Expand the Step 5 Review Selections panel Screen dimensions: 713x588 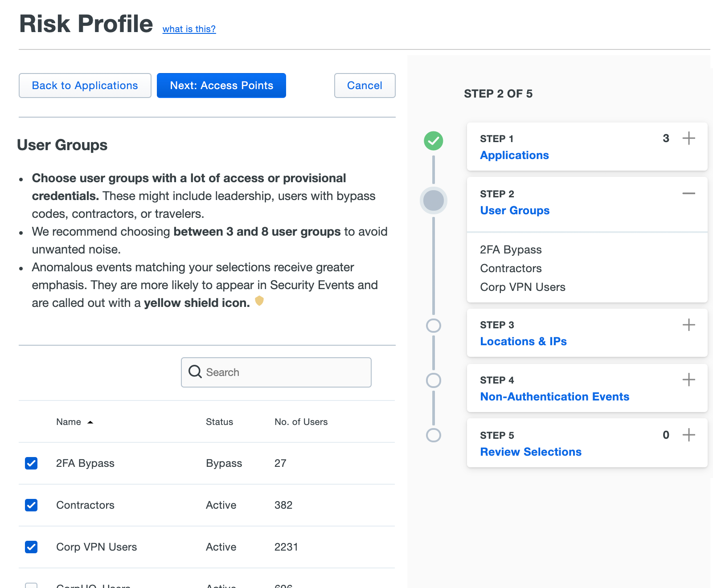coord(688,435)
